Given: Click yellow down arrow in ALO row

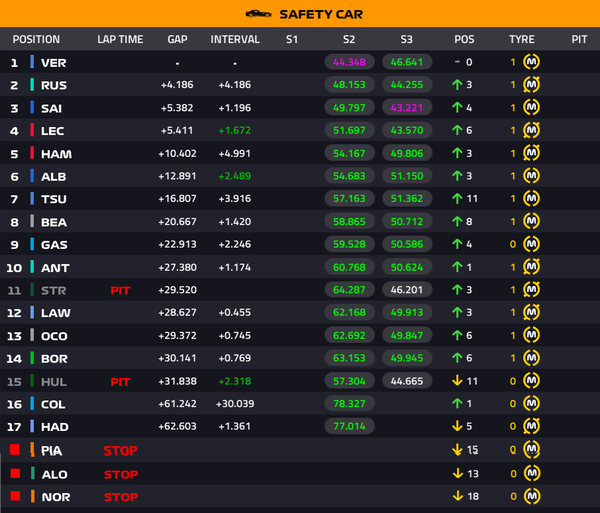Looking at the screenshot, I should click(x=458, y=474).
